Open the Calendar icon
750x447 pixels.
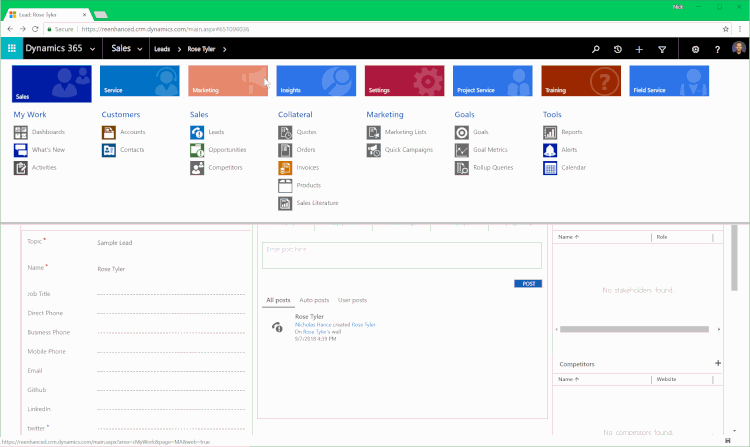550,168
